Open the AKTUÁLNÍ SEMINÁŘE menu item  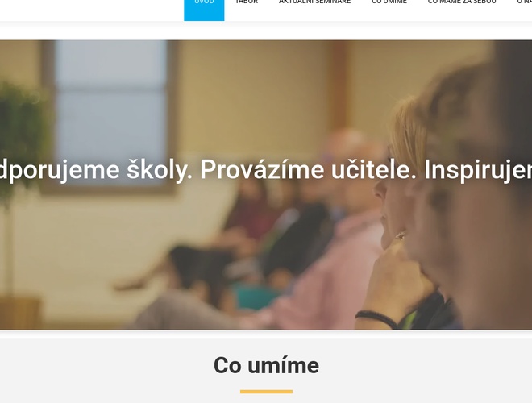pyautogui.click(x=314, y=2)
